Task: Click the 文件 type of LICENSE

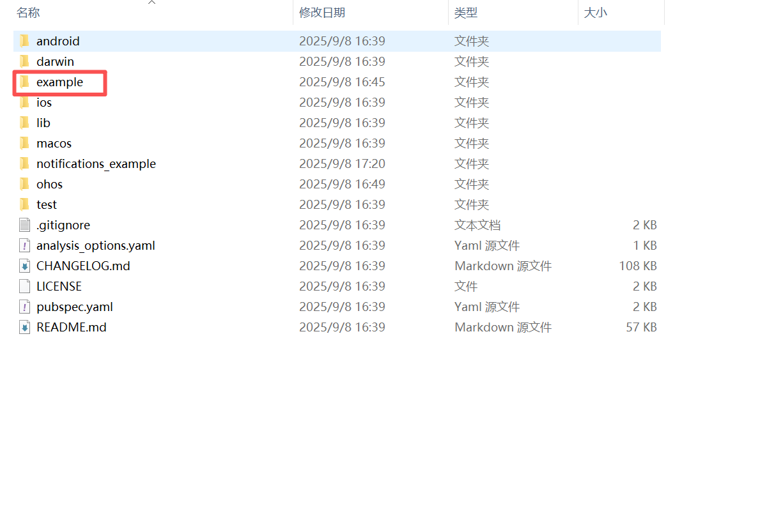Action: (466, 286)
